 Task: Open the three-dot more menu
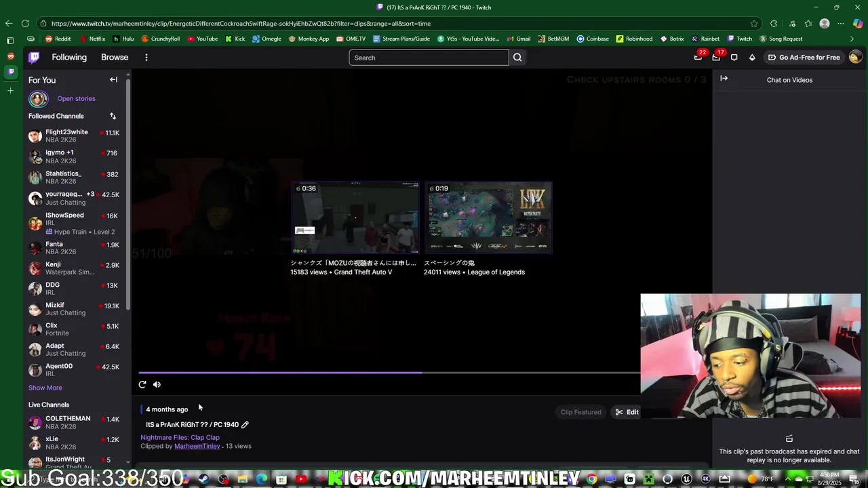click(146, 58)
